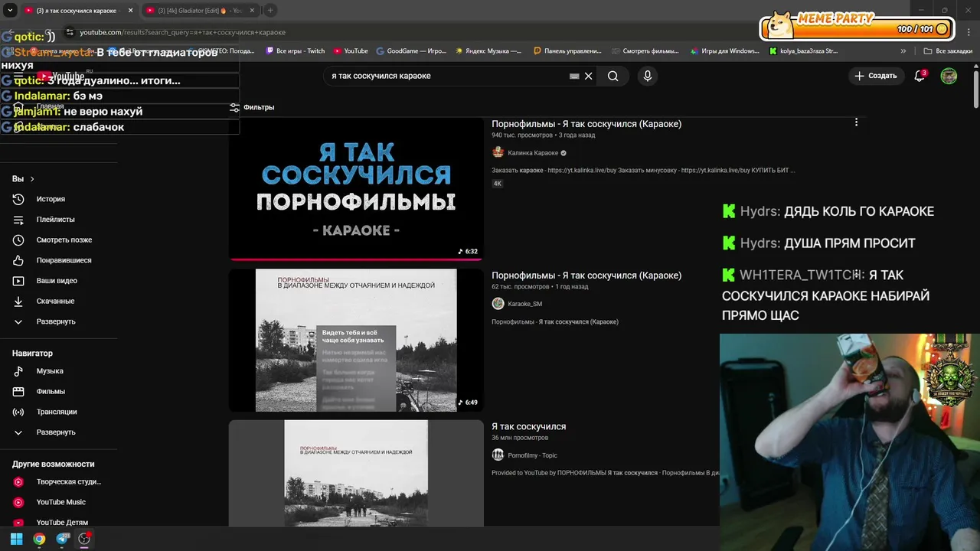Show more bookmarks with the double chevron
This screenshot has height=551, width=980.
click(x=903, y=51)
